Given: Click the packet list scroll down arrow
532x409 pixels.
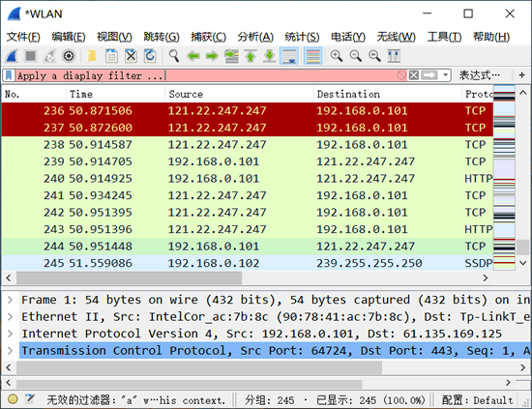Looking at the screenshot, I should click(x=523, y=263).
